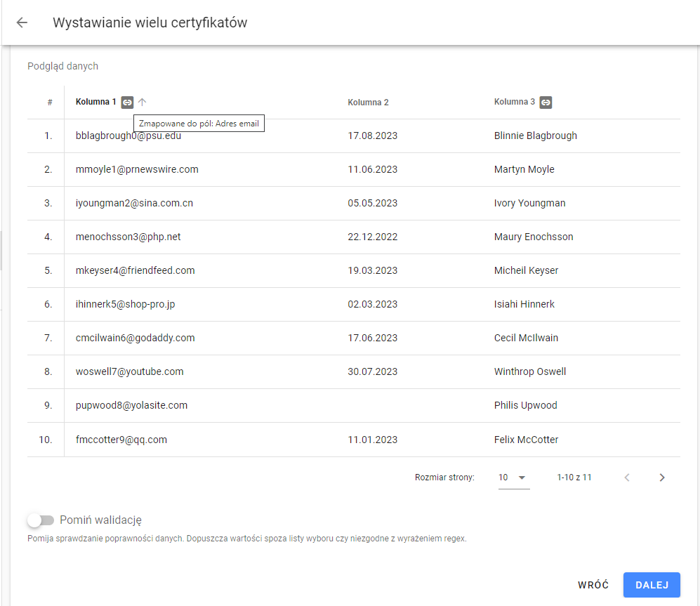Select email cmcilwain6@godaddy.com
The height and width of the screenshot is (606, 700).
tap(136, 338)
